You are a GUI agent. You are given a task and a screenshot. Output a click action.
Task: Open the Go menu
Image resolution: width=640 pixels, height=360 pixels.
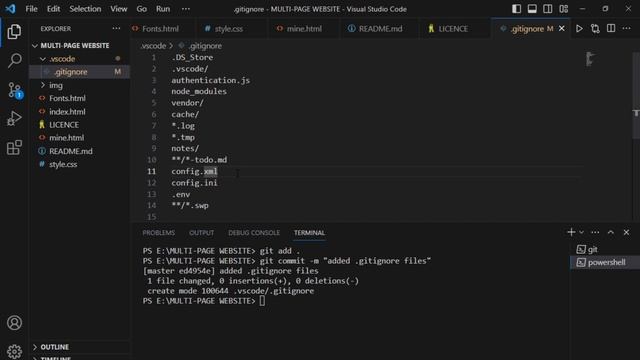point(142,9)
